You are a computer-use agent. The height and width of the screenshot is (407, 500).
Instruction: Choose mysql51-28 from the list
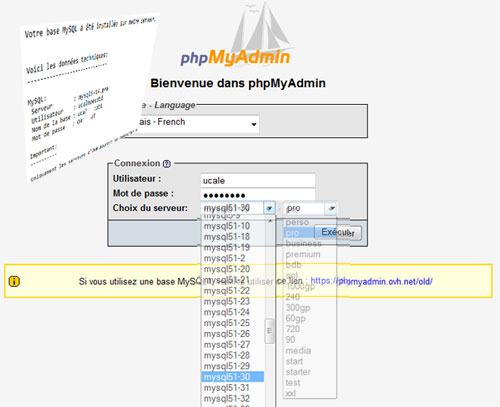(233, 355)
